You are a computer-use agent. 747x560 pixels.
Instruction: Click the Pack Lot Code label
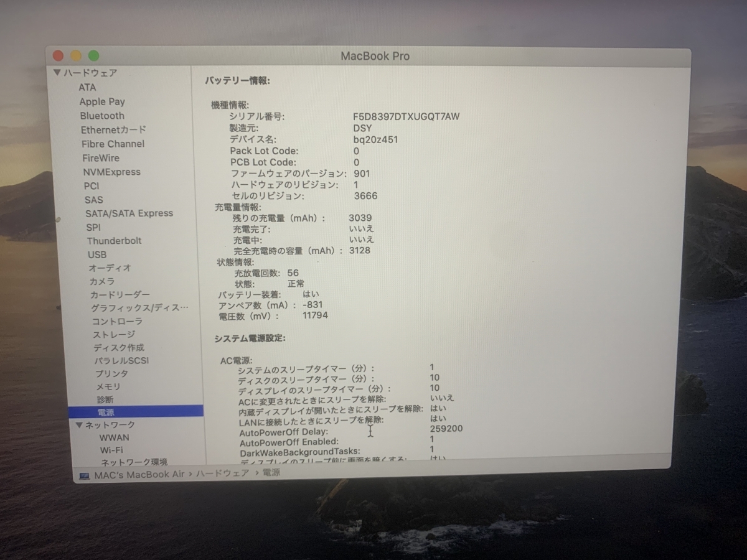[265, 151]
